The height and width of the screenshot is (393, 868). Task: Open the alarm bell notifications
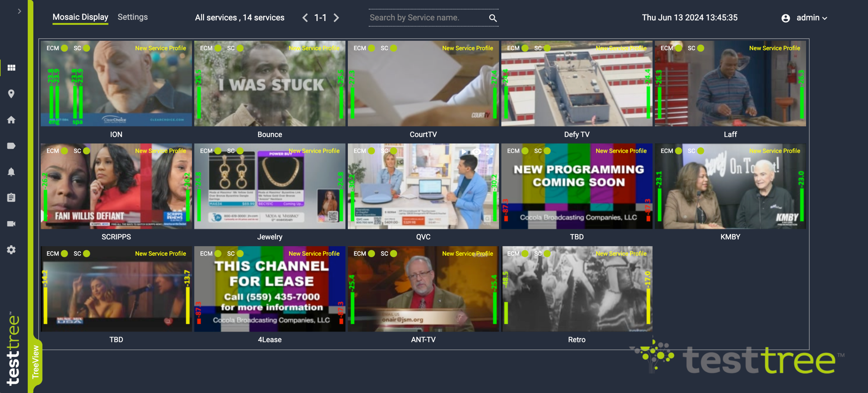11,172
